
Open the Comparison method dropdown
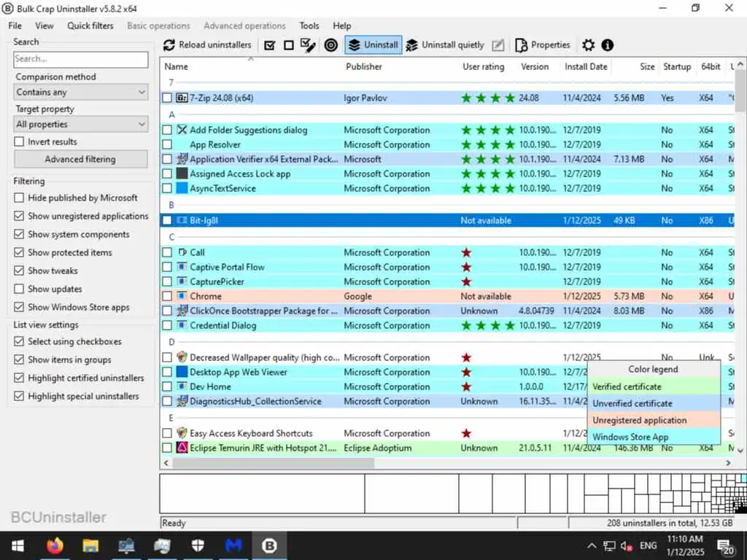click(x=81, y=92)
